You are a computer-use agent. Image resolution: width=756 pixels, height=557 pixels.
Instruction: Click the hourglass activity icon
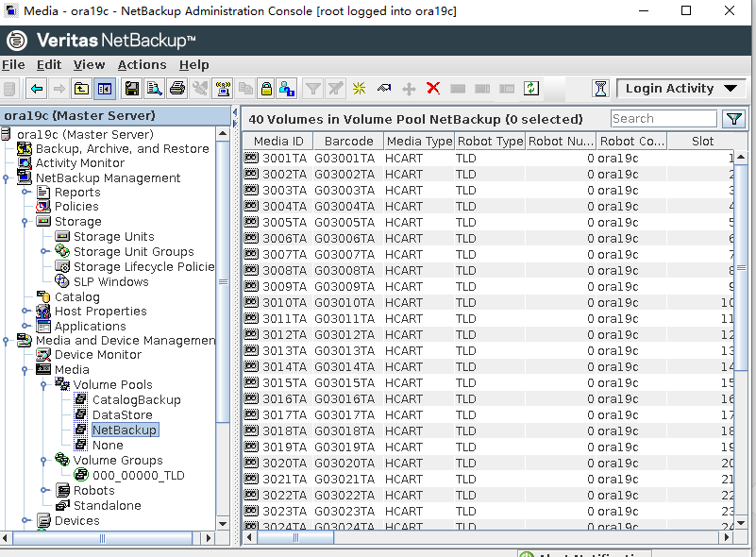point(601,89)
